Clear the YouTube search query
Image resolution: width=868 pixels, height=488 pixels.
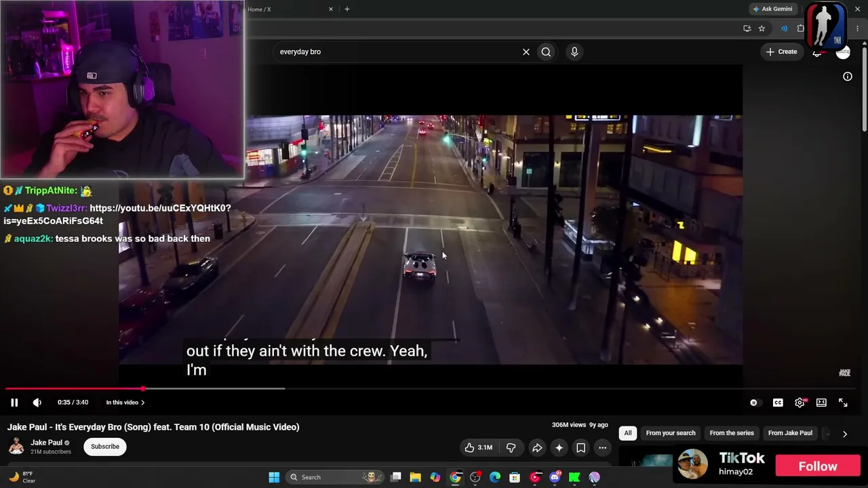point(526,52)
